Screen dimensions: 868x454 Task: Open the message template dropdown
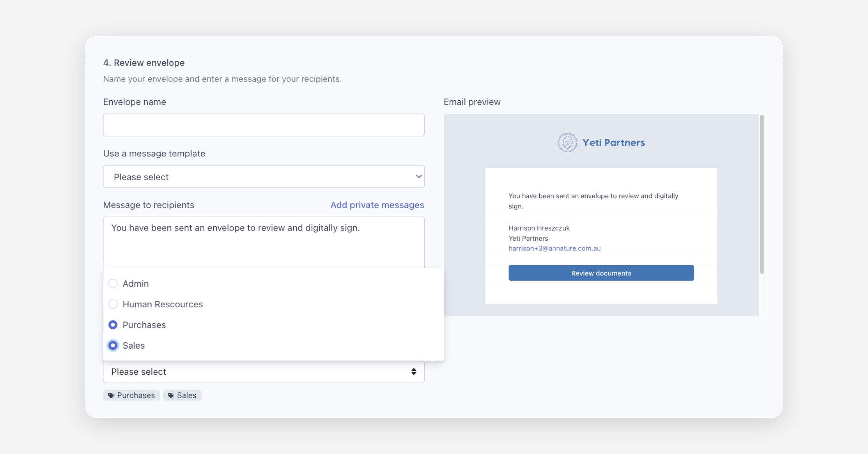click(263, 177)
